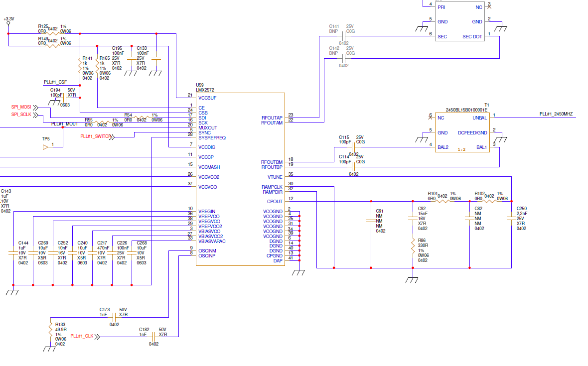Viewport: 588px width, 366px height.
Task: Click the +3.3V power symbol
Action: point(8,22)
